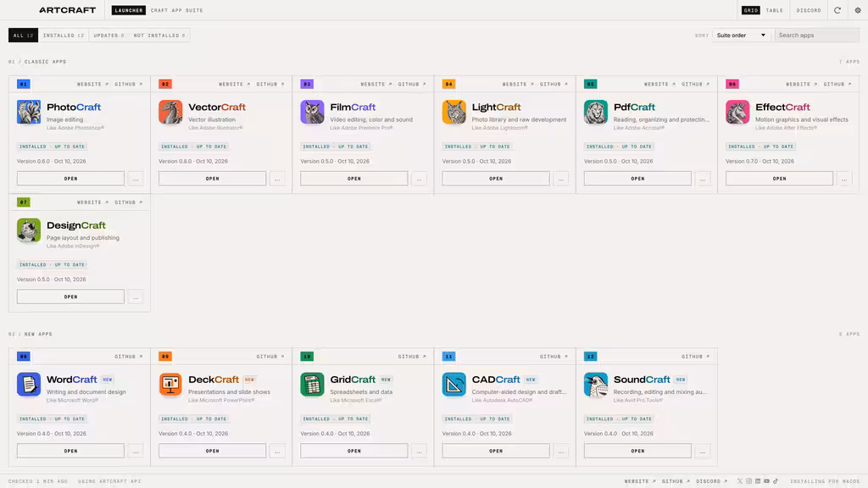
Task: Open the LightCraft app
Action: pos(496,179)
